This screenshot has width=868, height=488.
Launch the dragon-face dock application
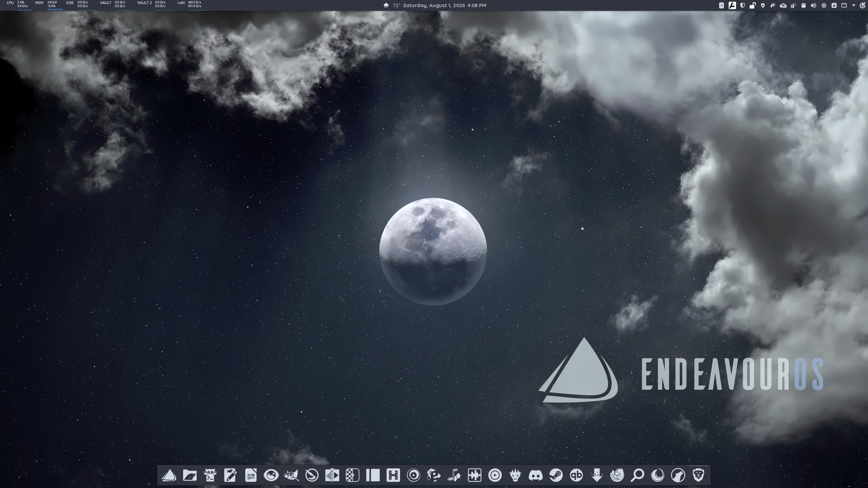click(x=515, y=475)
